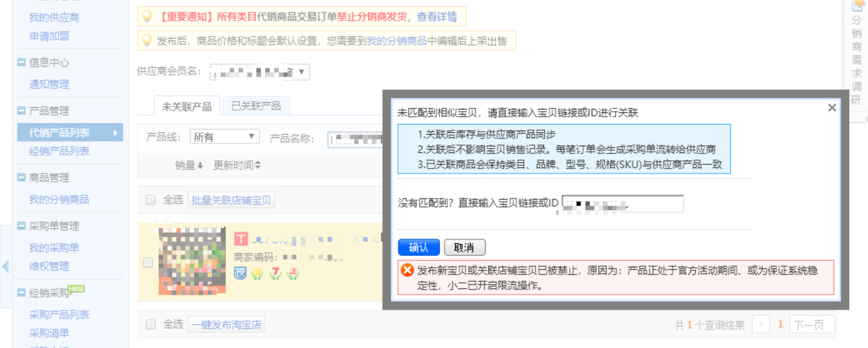The image size is (868, 348).
Task: Collapse the left sidebar with arrow handle
Action: click(x=6, y=266)
